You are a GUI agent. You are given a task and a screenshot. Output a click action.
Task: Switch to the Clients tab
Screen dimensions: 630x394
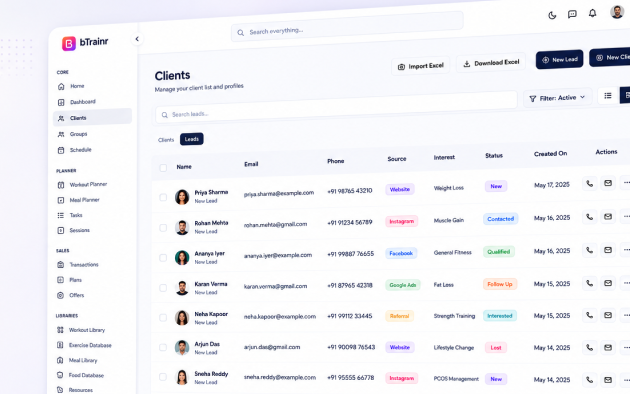click(x=166, y=140)
